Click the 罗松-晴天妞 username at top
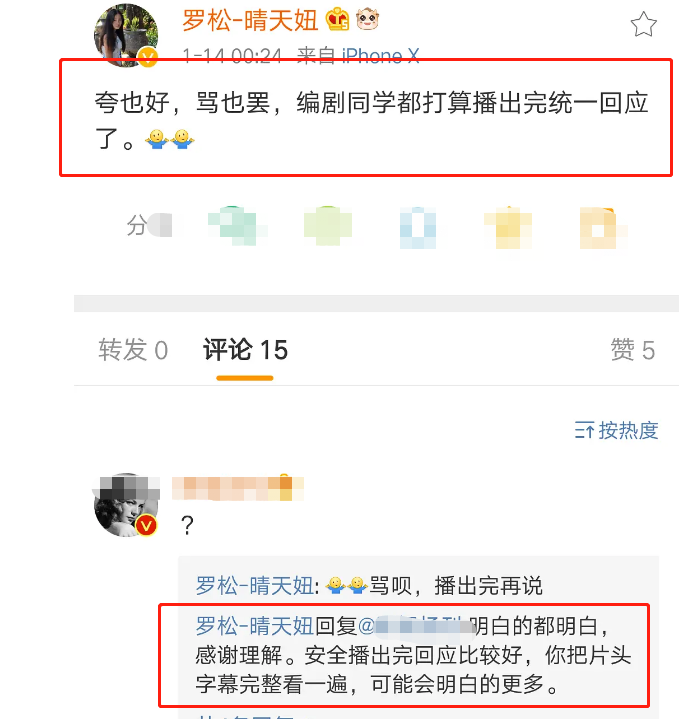Screen dimensions: 692x719 tap(250, 20)
